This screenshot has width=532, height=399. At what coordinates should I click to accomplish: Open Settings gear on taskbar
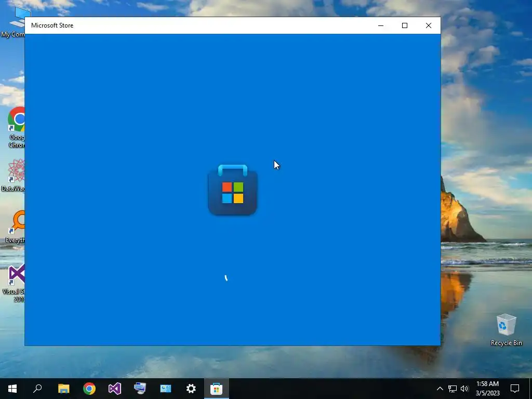191,389
